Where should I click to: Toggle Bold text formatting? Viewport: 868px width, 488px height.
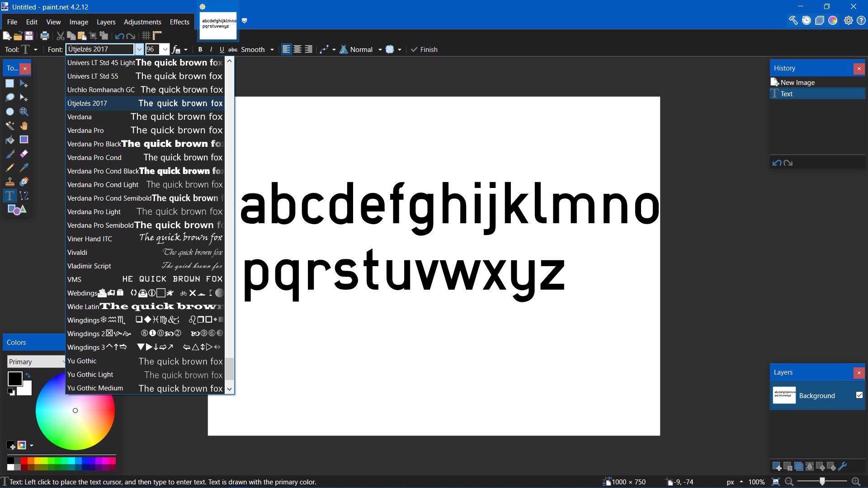[200, 50]
